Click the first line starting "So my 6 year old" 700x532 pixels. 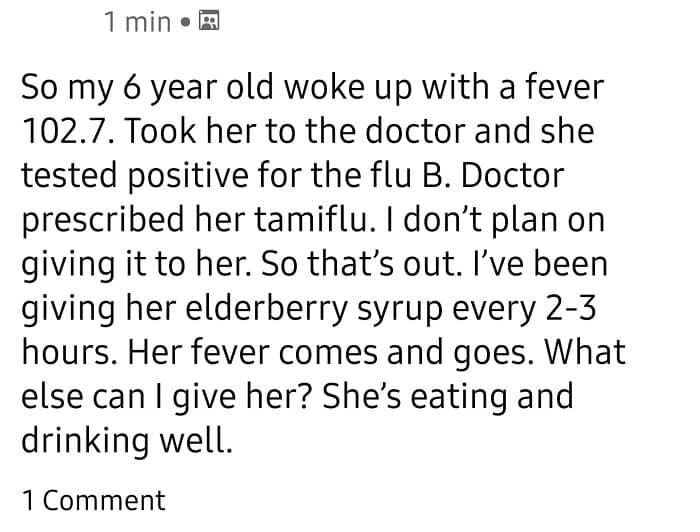click(x=312, y=89)
